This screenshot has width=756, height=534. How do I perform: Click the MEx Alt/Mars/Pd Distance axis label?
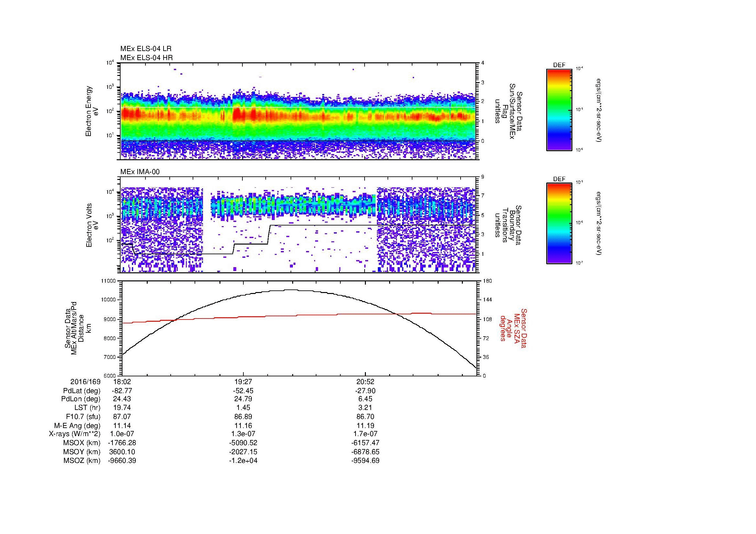click(x=78, y=328)
